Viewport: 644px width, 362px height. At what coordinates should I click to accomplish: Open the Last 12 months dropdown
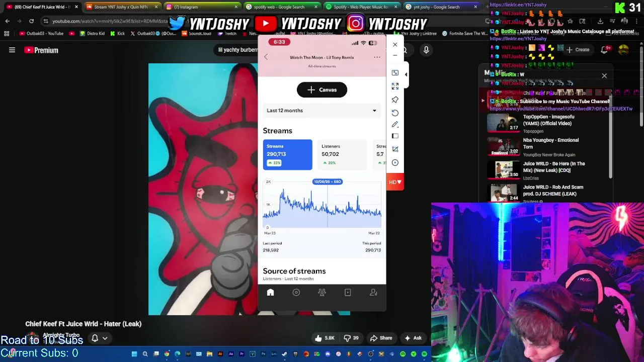(321, 111)
